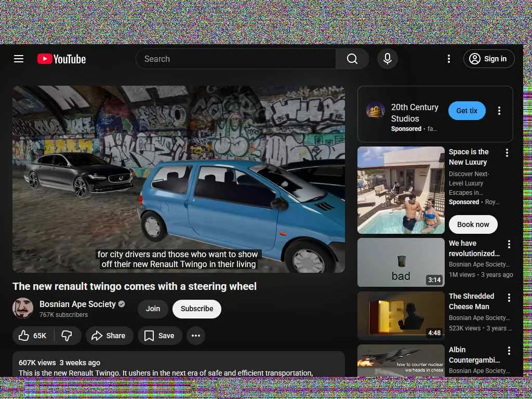The width and height of the screenshot is (532, 399).
Task: Focus the Search input field
Action: (236, 59)
